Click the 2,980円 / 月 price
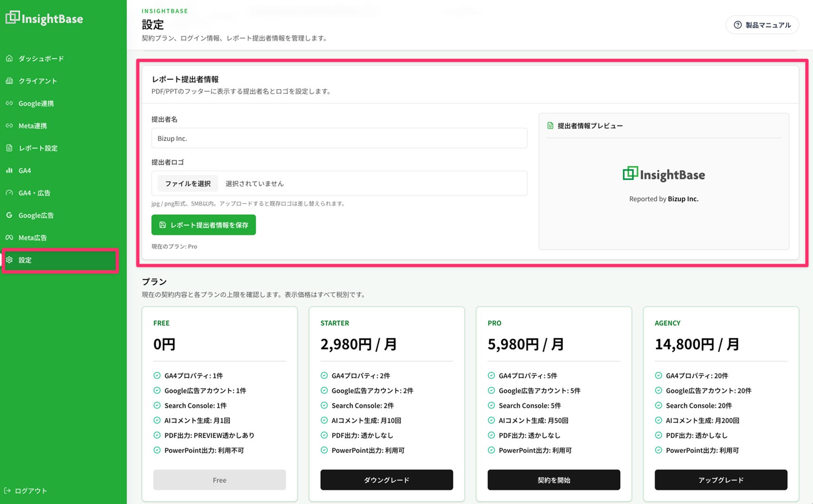Viewport: 813px width, 504px height. [x=358, y=344]
